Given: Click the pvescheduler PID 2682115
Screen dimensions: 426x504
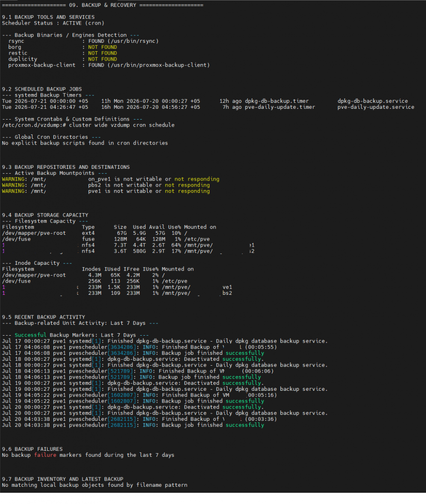Looking at the screenshot, I should tap(122, 419).
